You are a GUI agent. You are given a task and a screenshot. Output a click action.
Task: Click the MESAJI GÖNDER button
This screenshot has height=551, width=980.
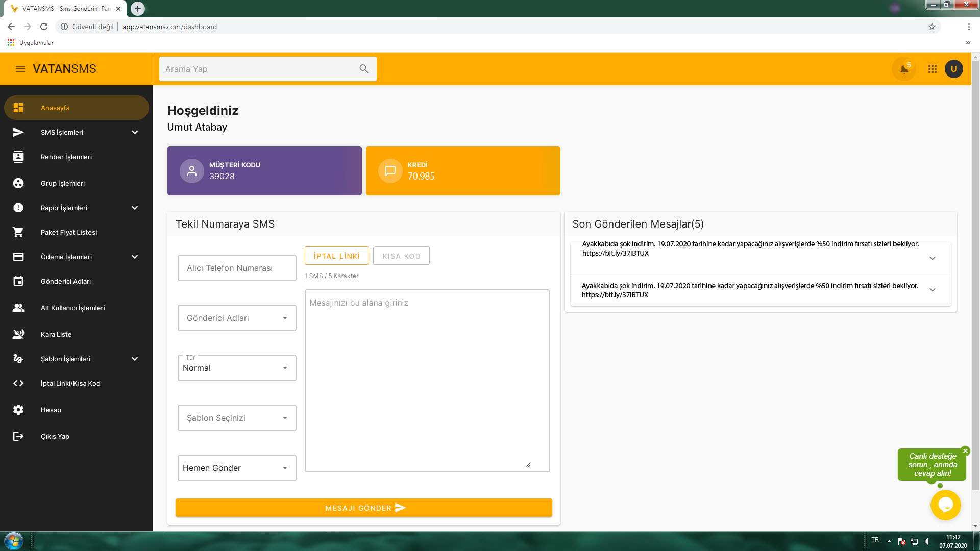coord(364,508)
